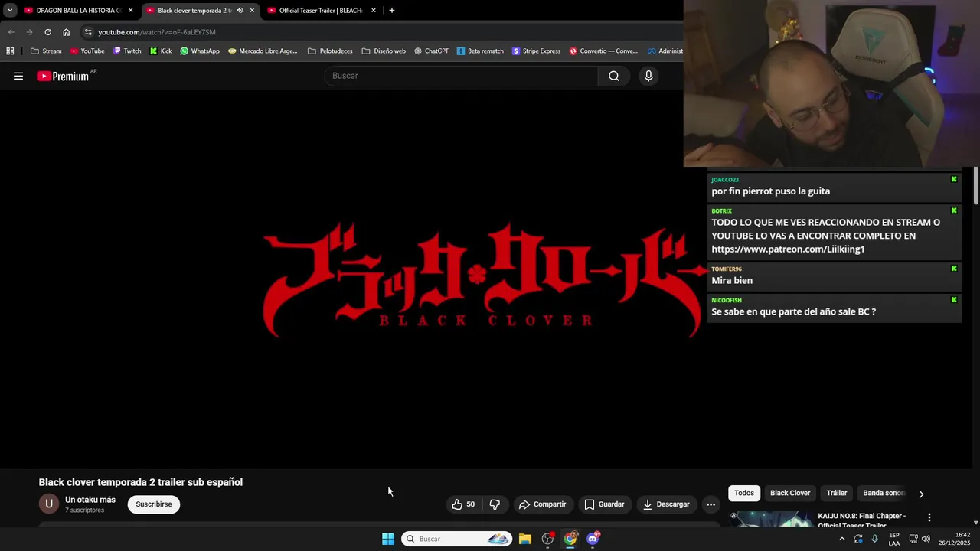
Task: Open Chrome apps grid in bookmarks bar
Action: (10, 51)
